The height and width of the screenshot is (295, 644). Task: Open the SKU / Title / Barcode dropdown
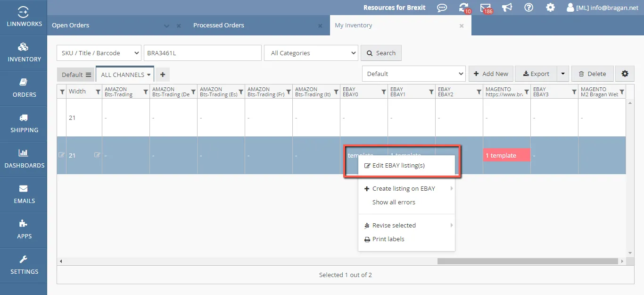pyautogui.click(x=99, y=53)
